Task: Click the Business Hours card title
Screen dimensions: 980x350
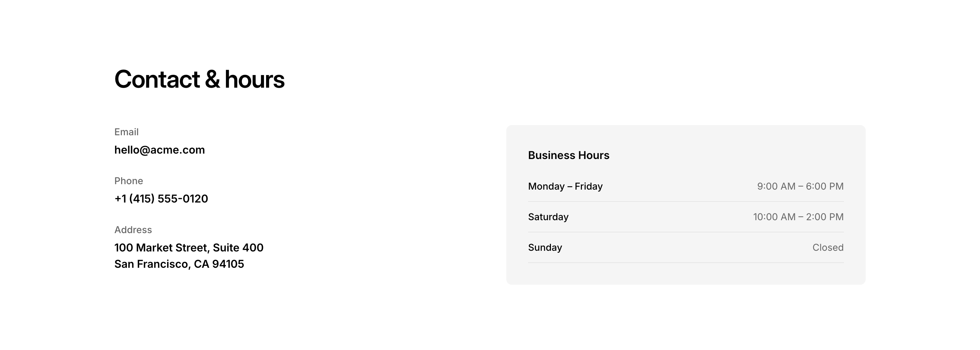Action: click(568, 155)
